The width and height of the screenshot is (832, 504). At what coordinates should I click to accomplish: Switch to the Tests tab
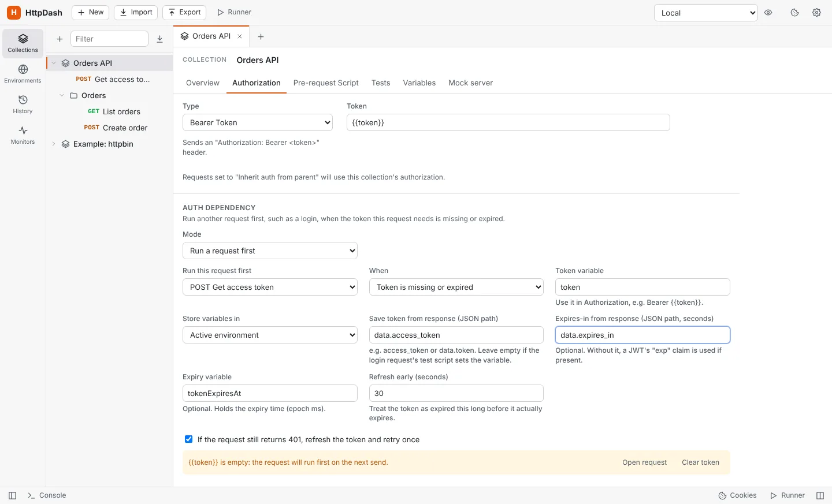[x=381, y=83]
